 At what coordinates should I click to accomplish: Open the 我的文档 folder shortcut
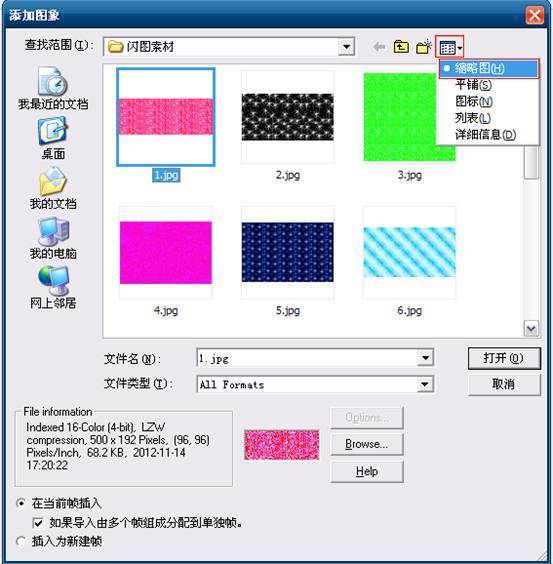53,188
